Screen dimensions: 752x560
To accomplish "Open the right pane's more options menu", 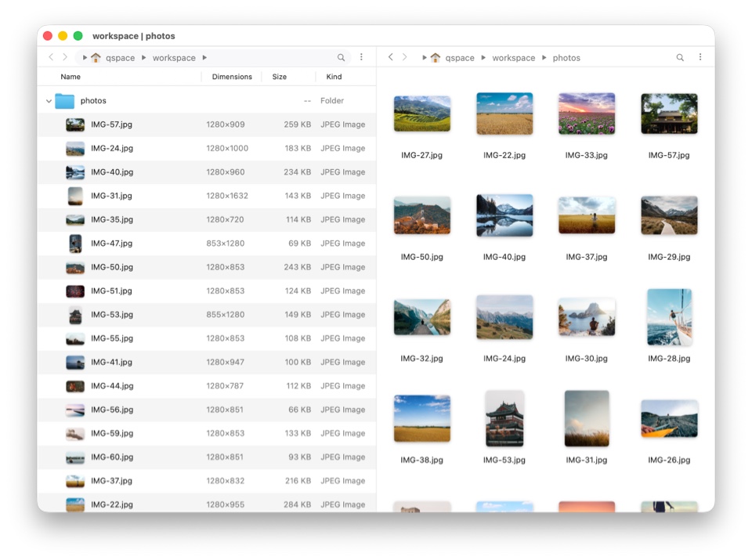I will tap(700, 58).
